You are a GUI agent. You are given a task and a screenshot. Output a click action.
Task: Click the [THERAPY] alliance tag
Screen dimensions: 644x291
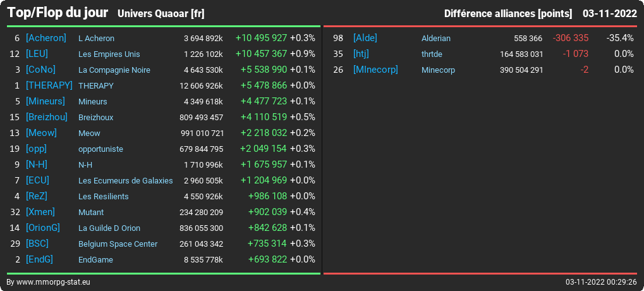(49, 85)
